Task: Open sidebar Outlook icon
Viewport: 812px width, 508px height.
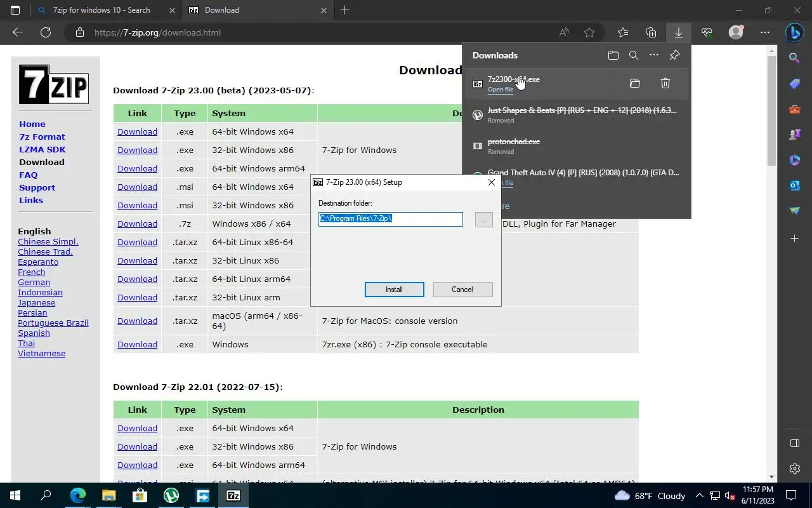Action: pos(794,185)
